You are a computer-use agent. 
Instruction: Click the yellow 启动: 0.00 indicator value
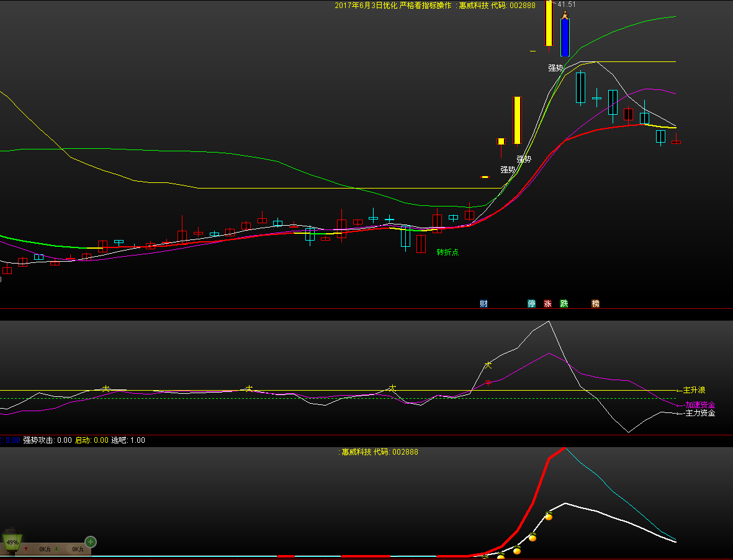[92, 440]
